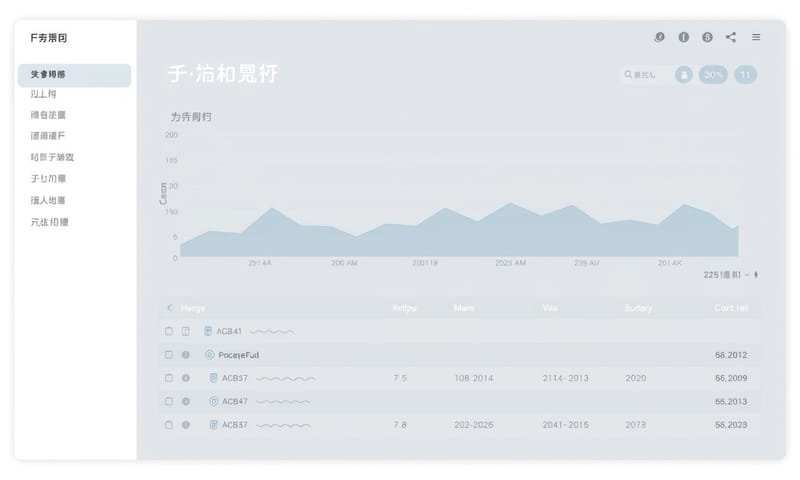Click the ACB57 sparkline
800x480 pixels.
tap(285, 378)
